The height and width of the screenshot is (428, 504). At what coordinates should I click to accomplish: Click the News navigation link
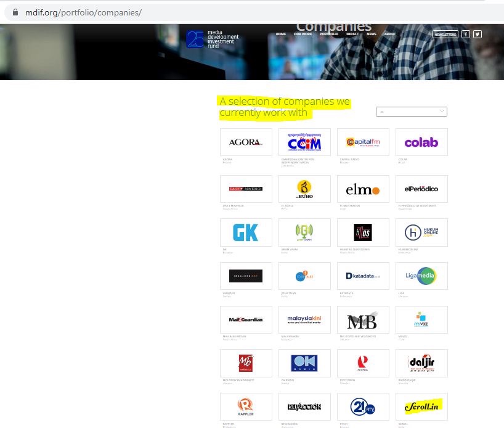[x=372, y=35]
